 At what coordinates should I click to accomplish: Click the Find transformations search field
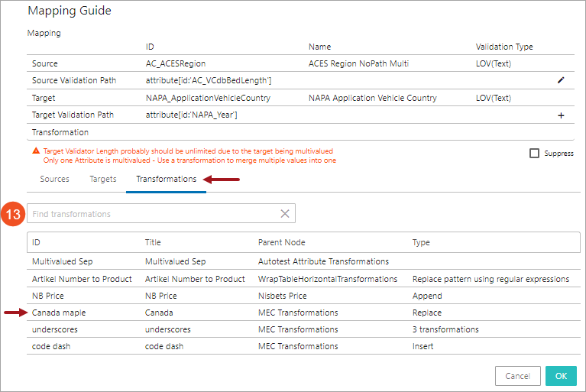pos(153,214)
